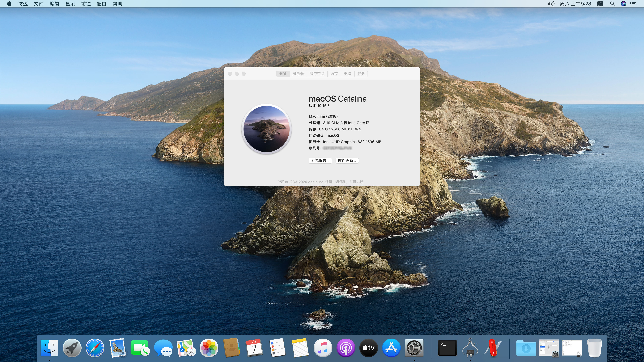
Task: Open Spotlight search magnifier
Action: coord(612,4)
